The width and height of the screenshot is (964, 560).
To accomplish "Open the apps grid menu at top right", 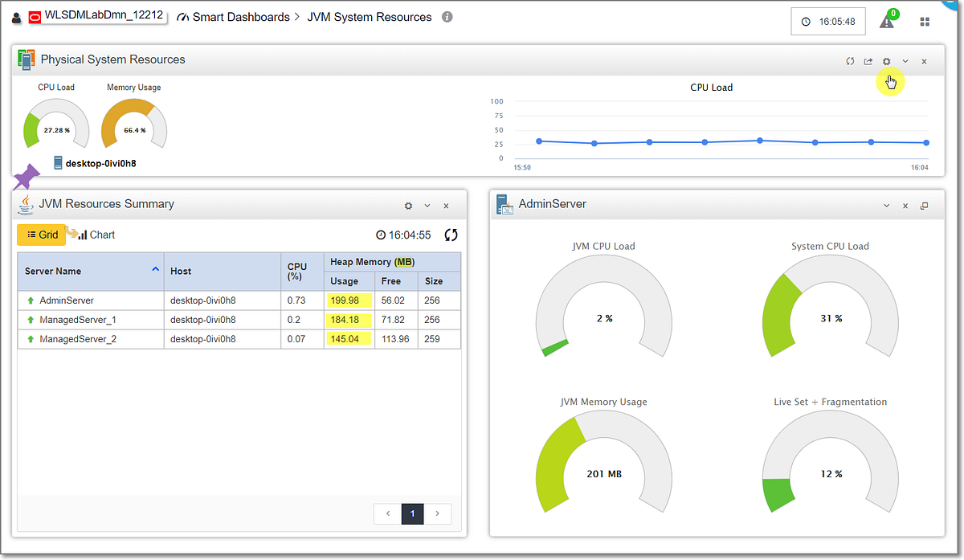I will 925,21.
